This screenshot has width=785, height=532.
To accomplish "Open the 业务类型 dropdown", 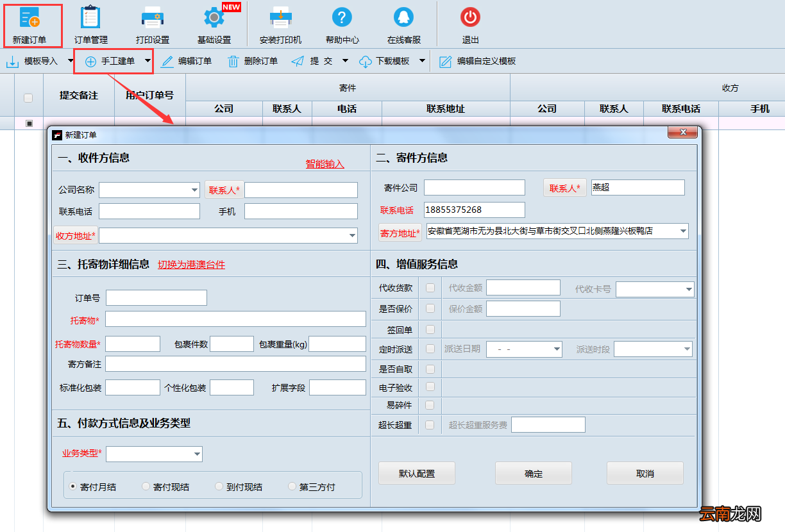I will point(197,454).
